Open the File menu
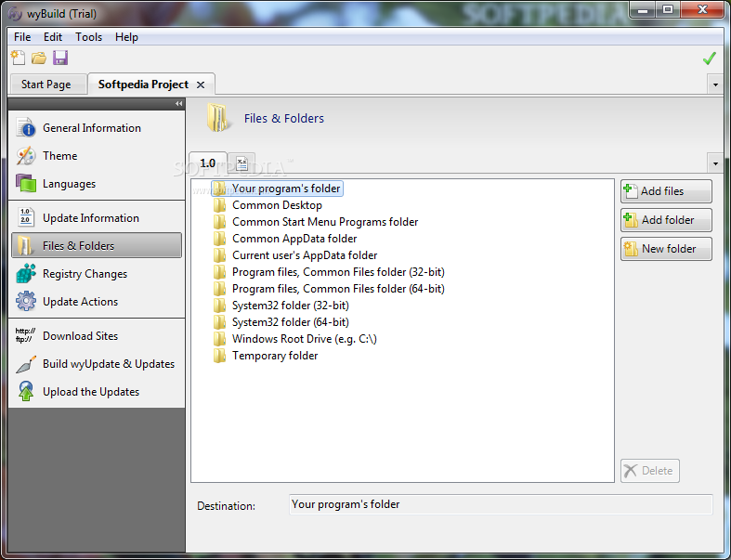The width and height of the screenshot is (731, 560). click(x=22, y=37)
